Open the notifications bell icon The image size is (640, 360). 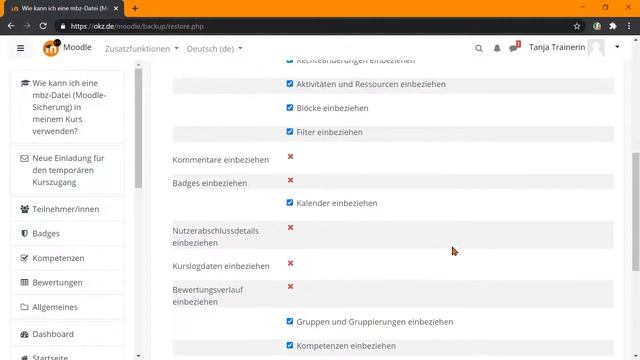pyautogui.click(x=497, y=49)
